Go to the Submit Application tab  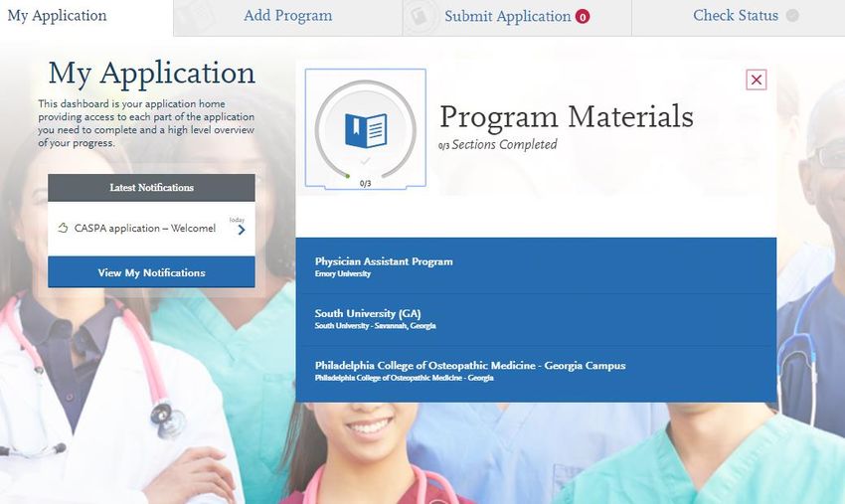(517, 17)
